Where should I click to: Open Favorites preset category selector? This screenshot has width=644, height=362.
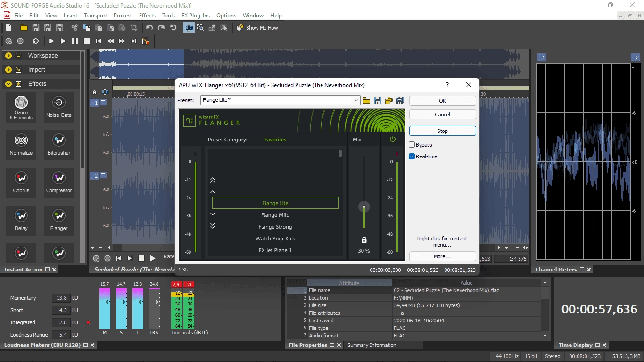(x=275, y=140)
